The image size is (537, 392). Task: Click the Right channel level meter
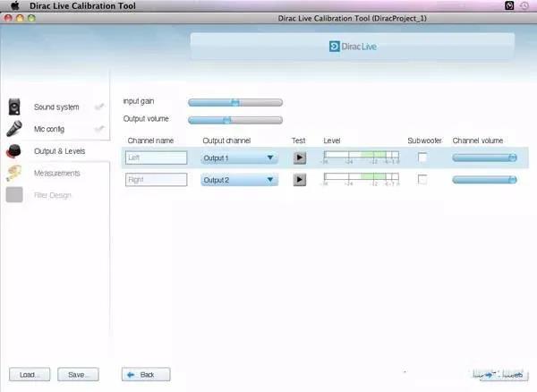(362, 179)
